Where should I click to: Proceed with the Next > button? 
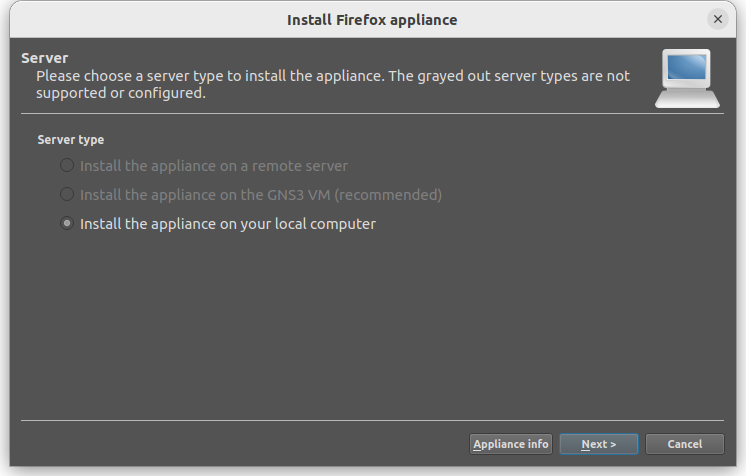[x=599, y=444]
